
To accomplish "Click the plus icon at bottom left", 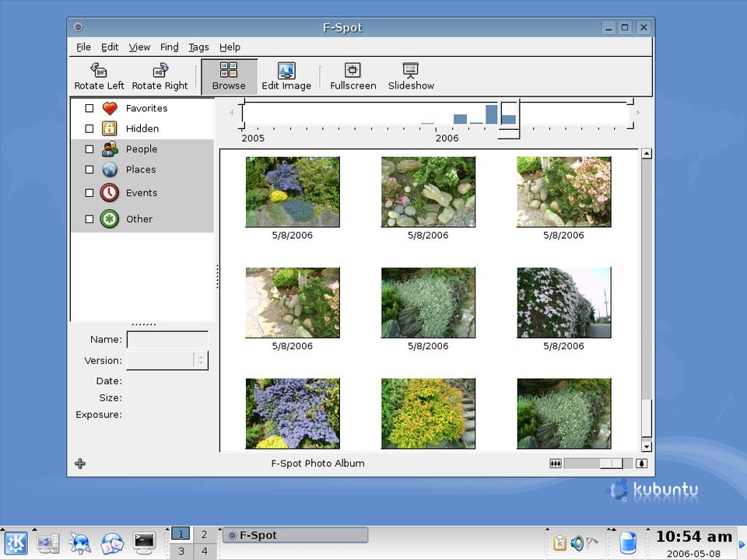I will (x=80, y=464).
